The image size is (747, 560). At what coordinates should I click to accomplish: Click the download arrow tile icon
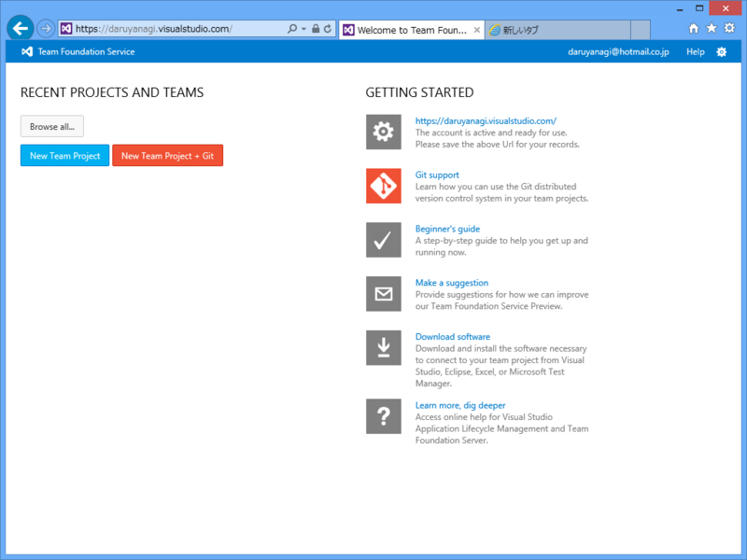(384, 347)
